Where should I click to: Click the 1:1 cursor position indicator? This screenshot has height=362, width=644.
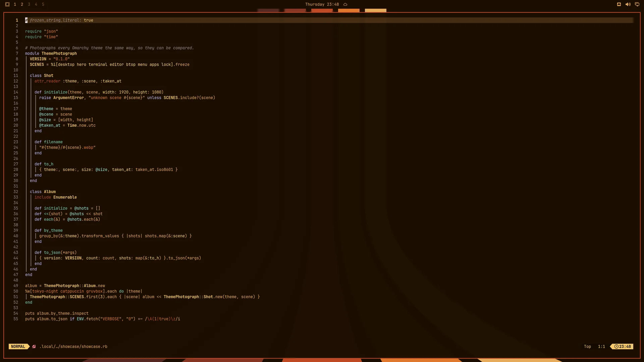point(601,347)
